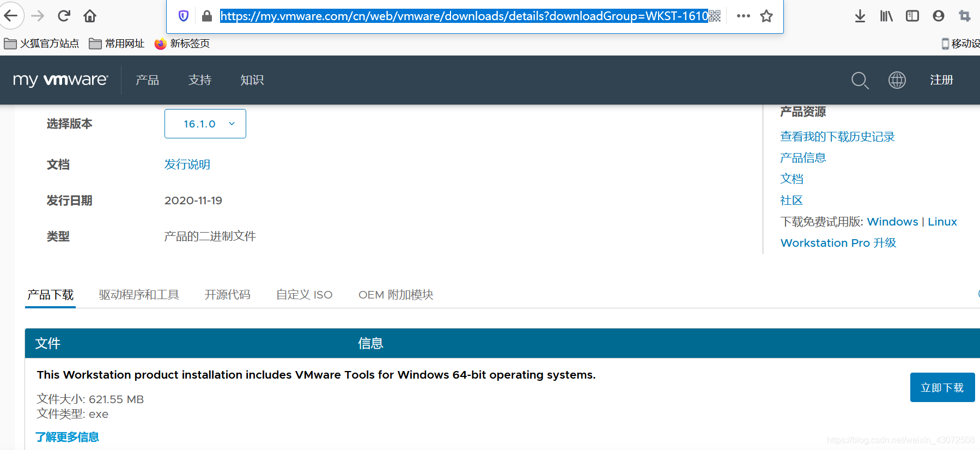Image resolution: width=980 pixels, height=450 pixels.
Task: Open 移动设备 bookmarks item
Action: coord(960,44)
